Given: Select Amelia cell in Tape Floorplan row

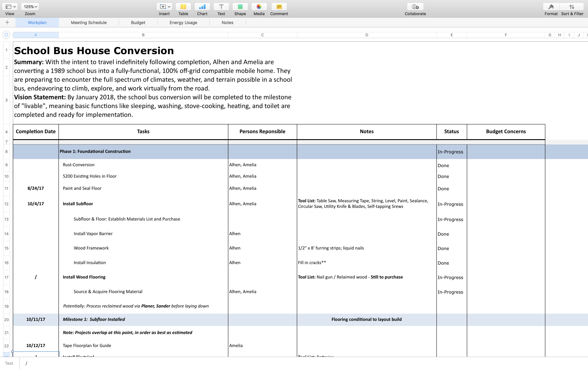Looking at the screenshot, I should coord(262,345).
